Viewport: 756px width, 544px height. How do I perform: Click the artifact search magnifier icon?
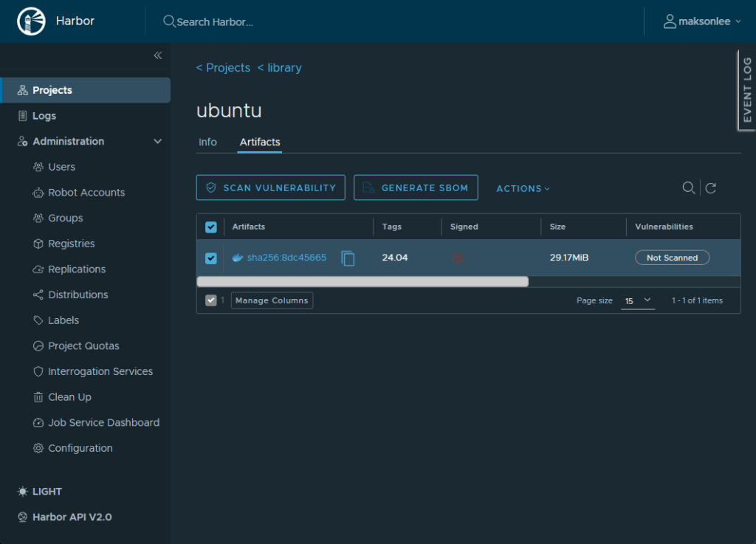coord(688,188)
